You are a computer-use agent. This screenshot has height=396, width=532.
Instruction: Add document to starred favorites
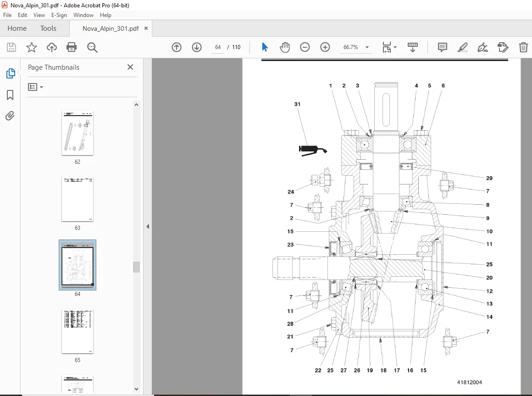point(32,47)
